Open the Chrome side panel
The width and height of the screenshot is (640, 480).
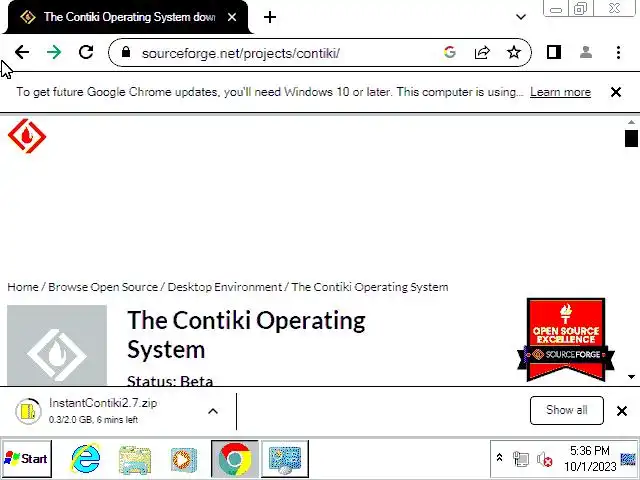(553, 52)
